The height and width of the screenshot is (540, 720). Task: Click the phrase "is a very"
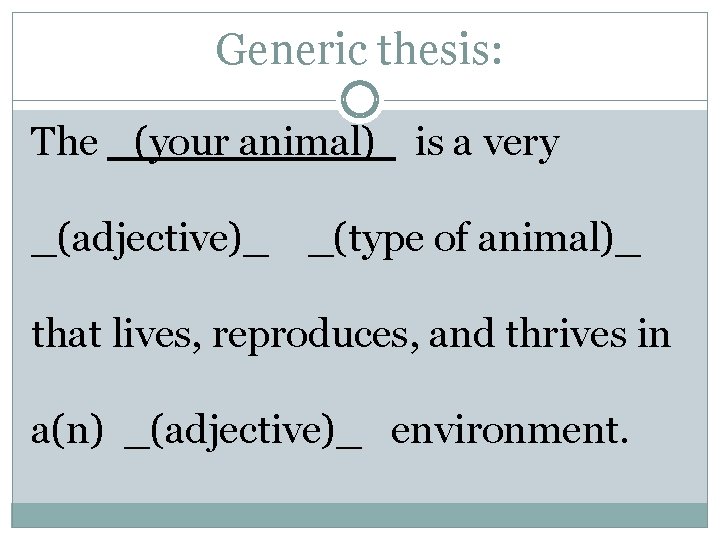(x=487, y=143)
